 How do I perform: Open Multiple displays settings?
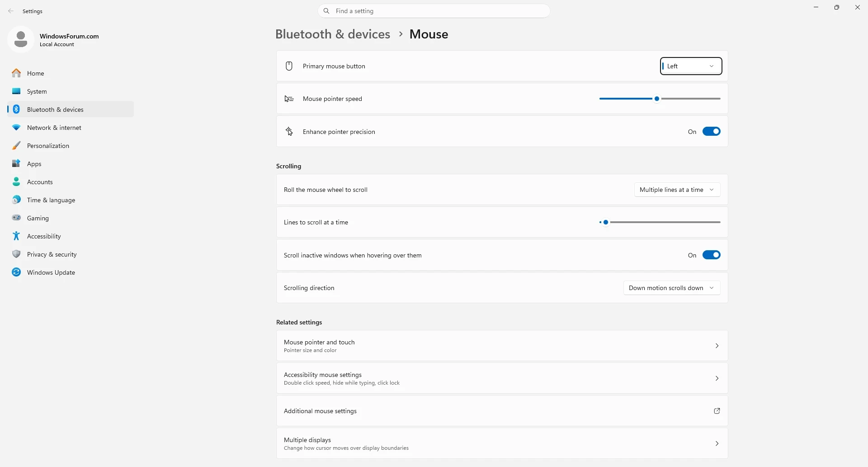(502, 443)
